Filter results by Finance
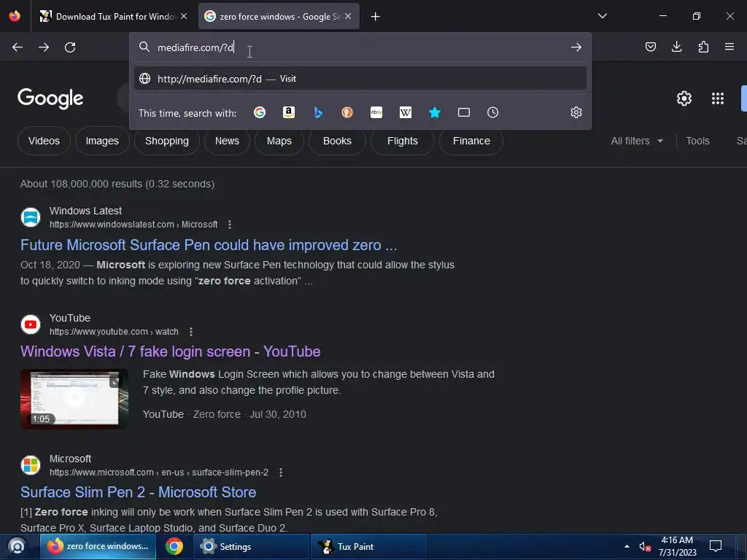 click(x=471, y=141)
